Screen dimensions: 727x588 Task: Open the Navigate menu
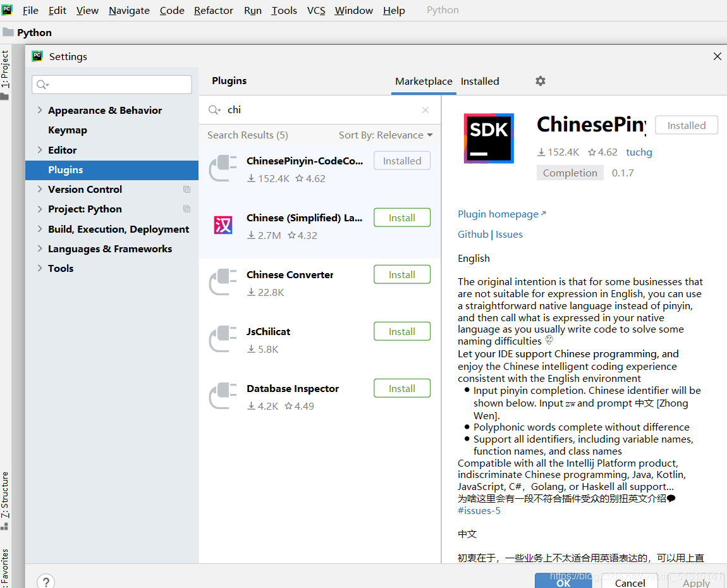(129, 10)
